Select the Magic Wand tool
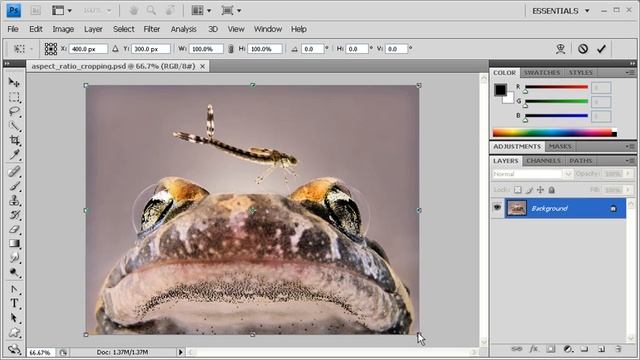640x360 pixels. pyautogui.click(x=14, y=126)
